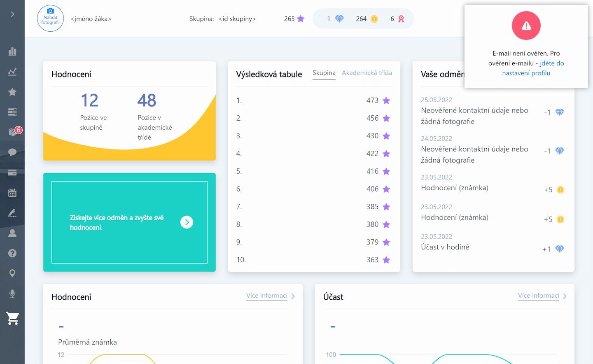Open the location pin icon in sidebar
The width and height of the screenshot is (593, 364).
pyautogui.click(x=12, y=273)
